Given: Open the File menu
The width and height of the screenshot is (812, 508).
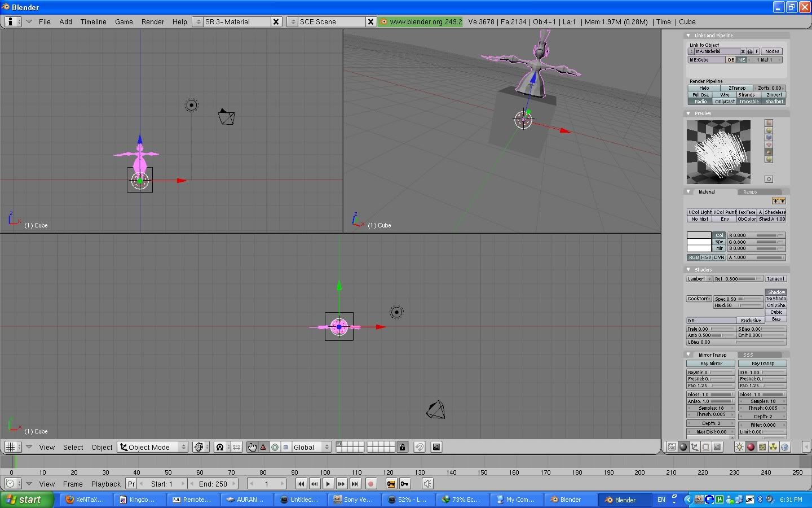Looking at the screenshot, I should [x=45, y=21].
